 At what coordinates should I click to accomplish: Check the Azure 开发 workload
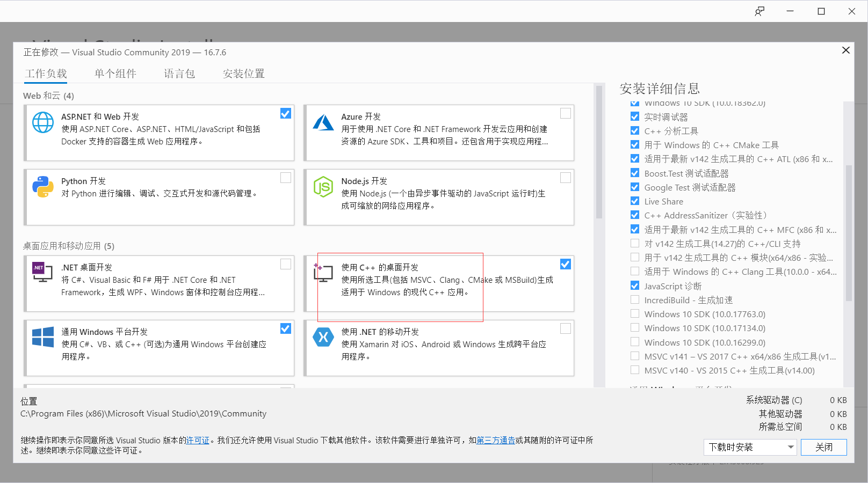(566, 113)
